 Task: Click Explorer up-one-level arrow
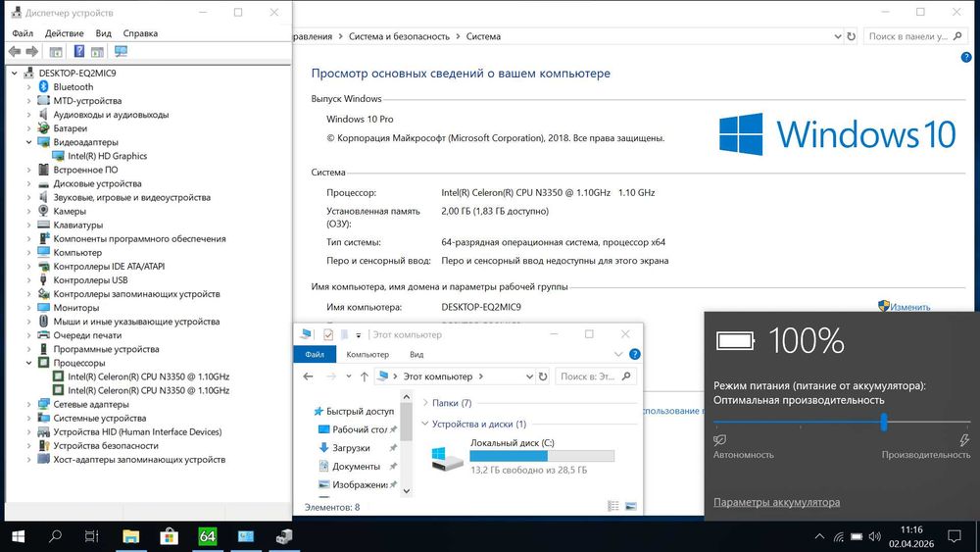(x=365, y=376)
